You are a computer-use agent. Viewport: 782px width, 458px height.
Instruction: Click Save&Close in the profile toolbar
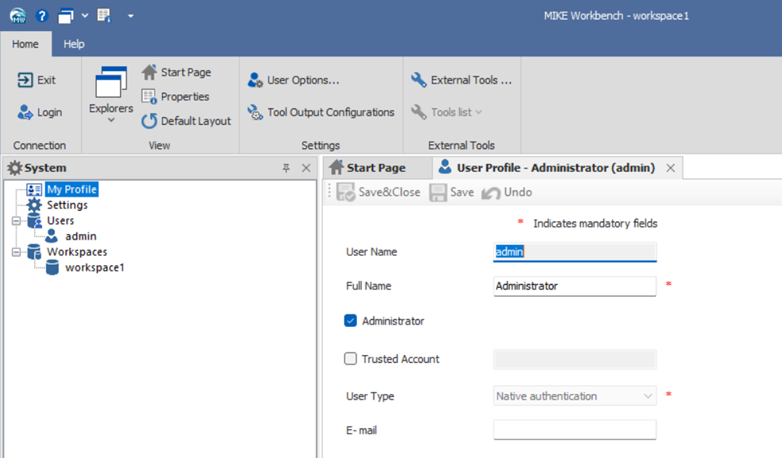(379, 192)
